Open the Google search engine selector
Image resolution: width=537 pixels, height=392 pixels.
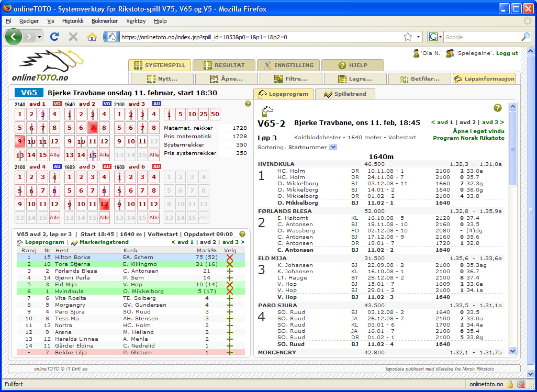pos(435,37)
